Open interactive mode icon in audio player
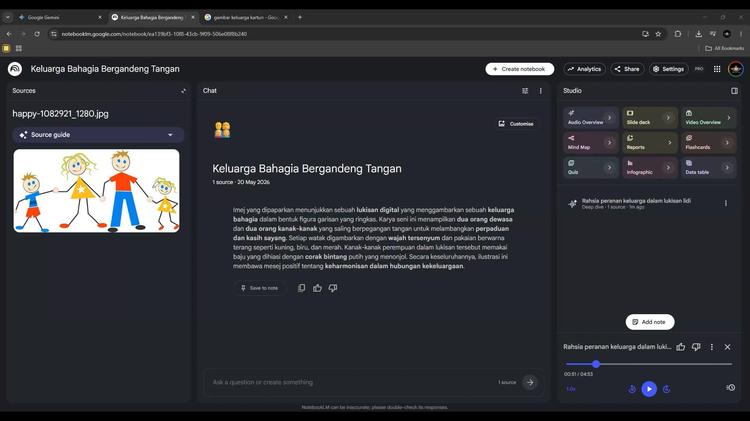 (x=730, y=388)
